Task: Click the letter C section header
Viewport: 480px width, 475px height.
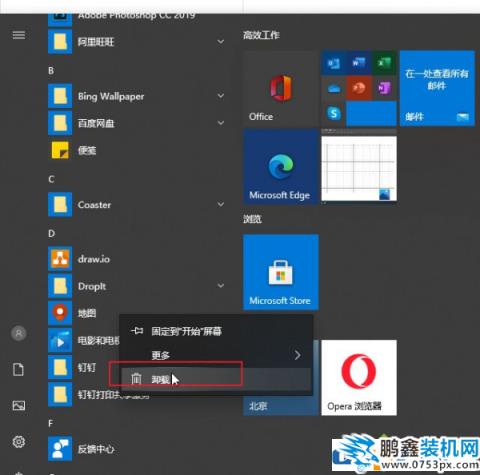Action: click(51, 179)
